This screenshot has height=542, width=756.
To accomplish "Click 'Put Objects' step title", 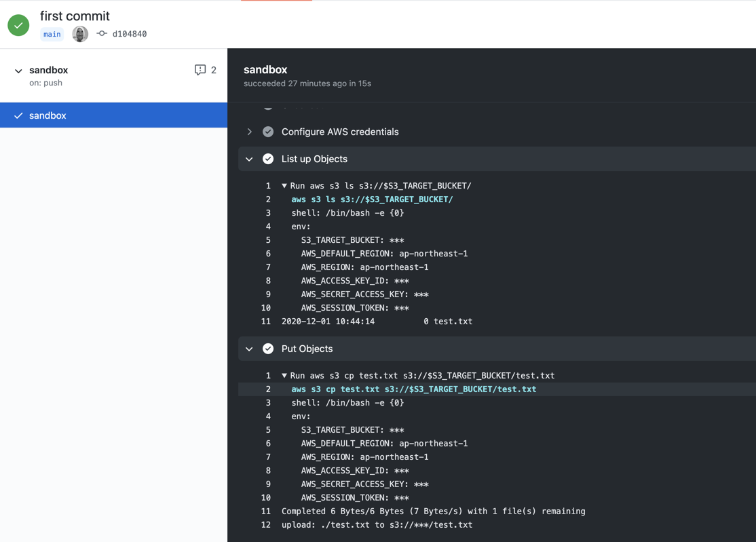I will pyautogui.click(x=307, y=349).
